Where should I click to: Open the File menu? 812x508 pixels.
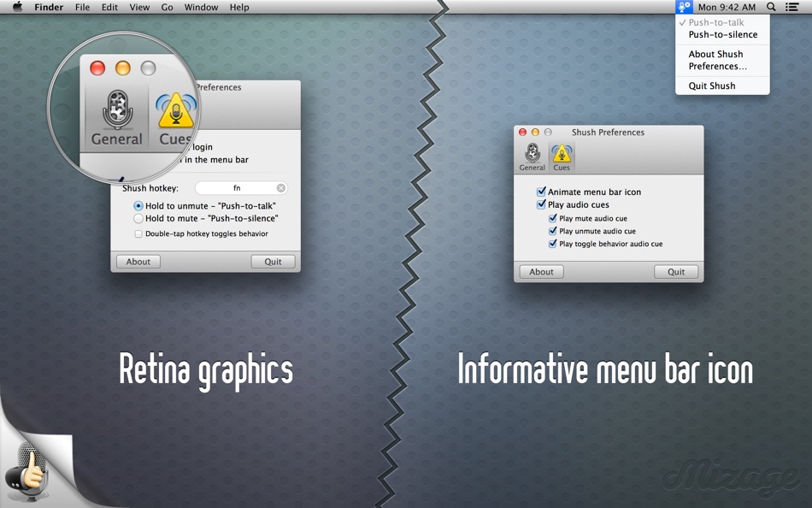click(82, 7)
